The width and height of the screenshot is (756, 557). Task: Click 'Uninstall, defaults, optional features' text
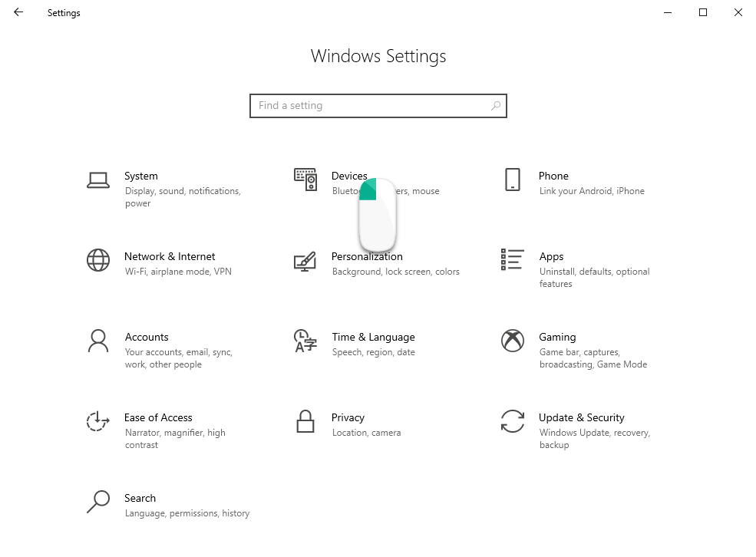[594, 278]
